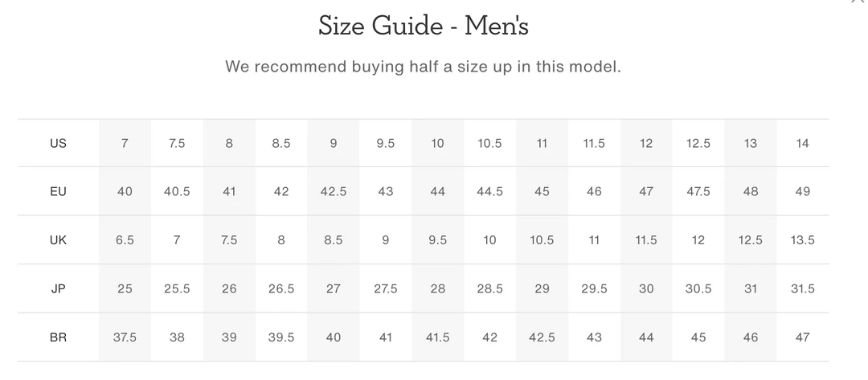Image resolution: width=868 pixels, height=380 pixels.
Task: Select US size 12.5 cell
Action: tap(698, 144)
